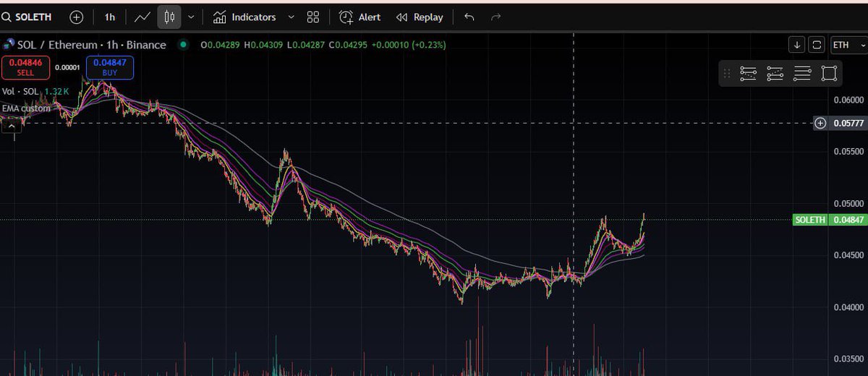Image resolution: width=868 pixels, height=376 pixels.
Task: Click the +0.00010 (+0.23%) change value
Action: pos(410,45)
